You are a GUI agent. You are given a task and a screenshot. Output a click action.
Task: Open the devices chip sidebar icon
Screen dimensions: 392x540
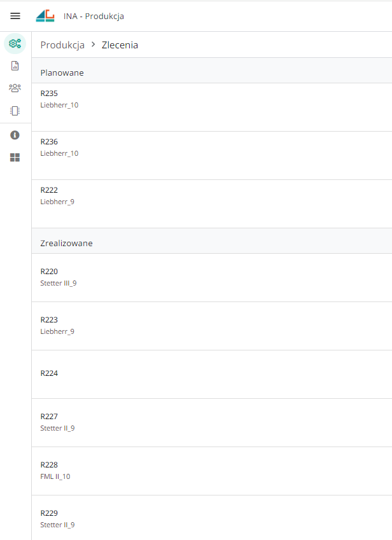[15, 110]
